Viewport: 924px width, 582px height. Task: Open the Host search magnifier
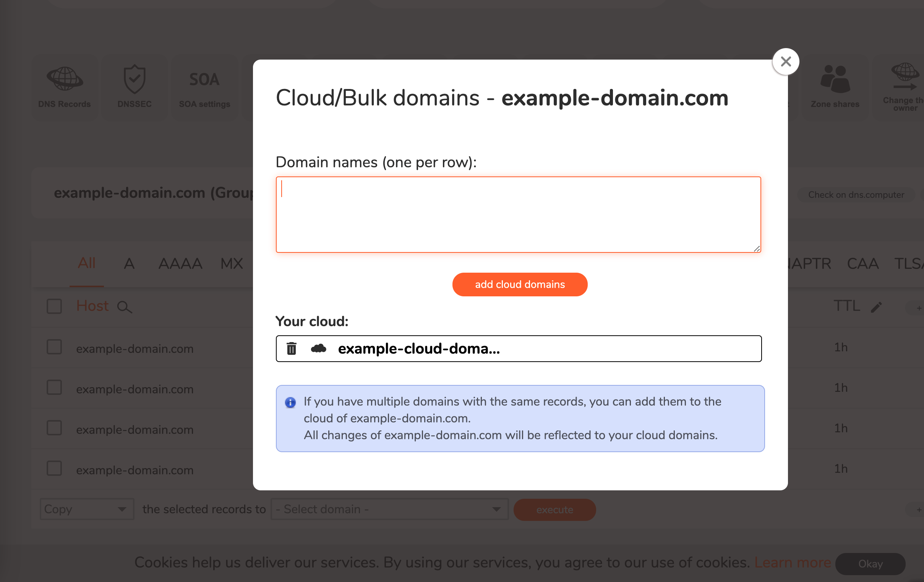click(125, 307)
